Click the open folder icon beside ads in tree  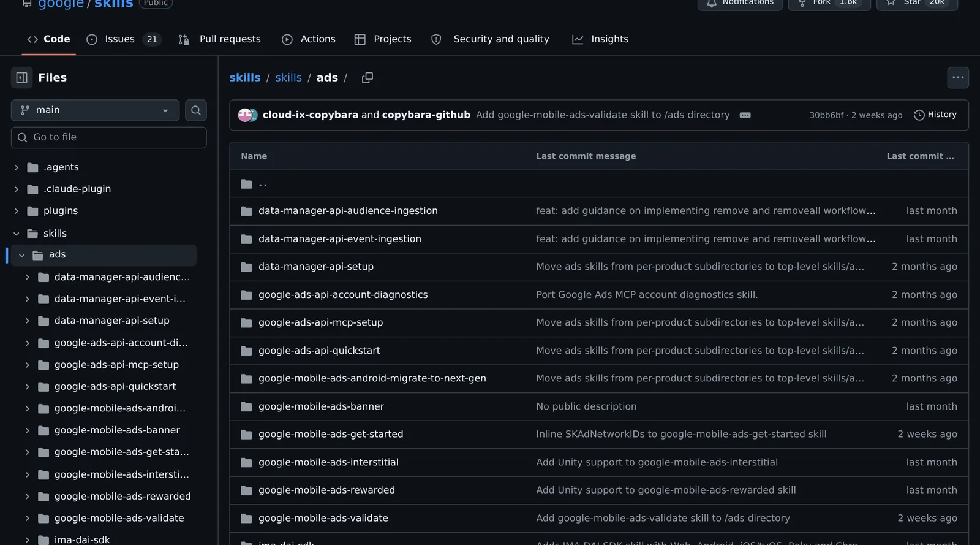click(38, 255)
